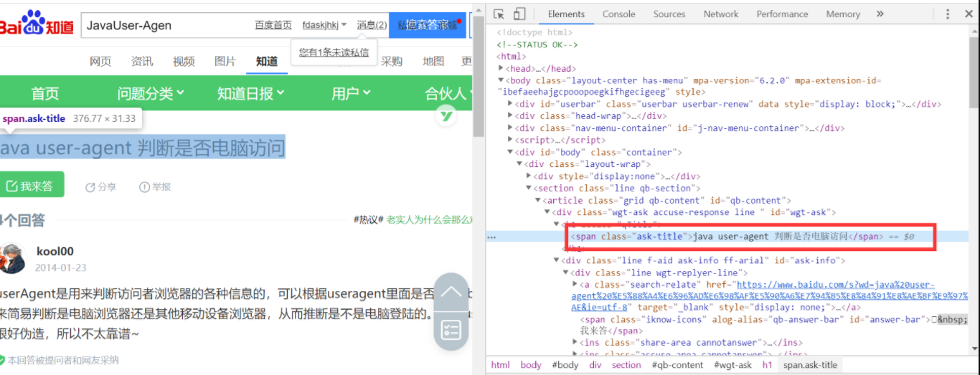Open the Performance tab
The width and height of the screenshot is (980, 375).
(782, 14)
